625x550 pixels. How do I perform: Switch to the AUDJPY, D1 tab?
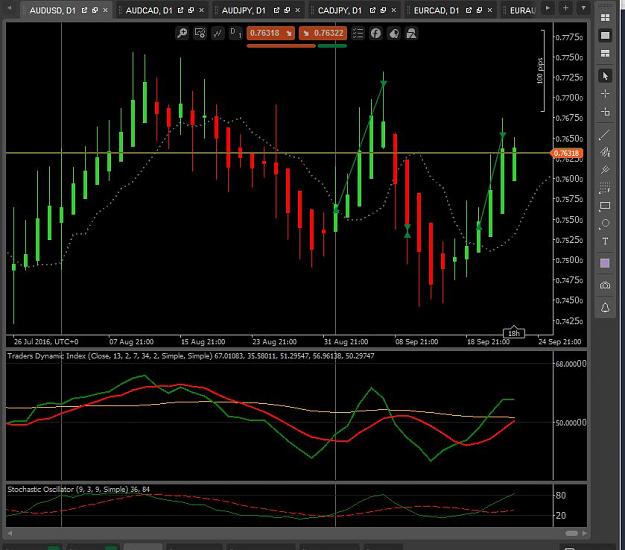[244, 11]
